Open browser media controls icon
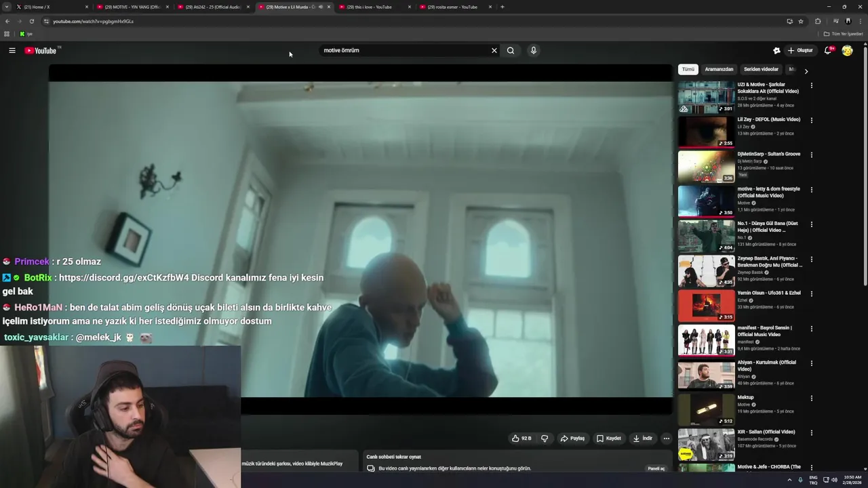The height and width of the screenshot is (488, 868). click(x=835, y=21)
